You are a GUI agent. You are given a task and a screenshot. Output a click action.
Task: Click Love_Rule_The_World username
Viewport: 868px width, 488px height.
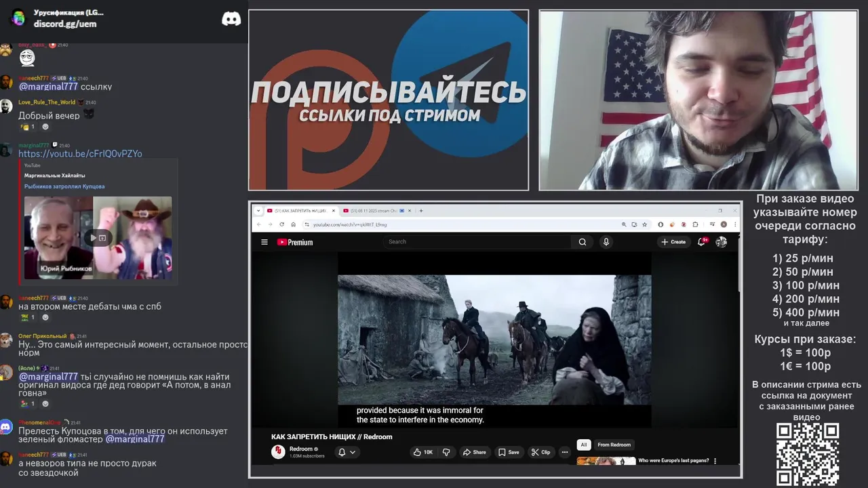(x=47, y=102)
